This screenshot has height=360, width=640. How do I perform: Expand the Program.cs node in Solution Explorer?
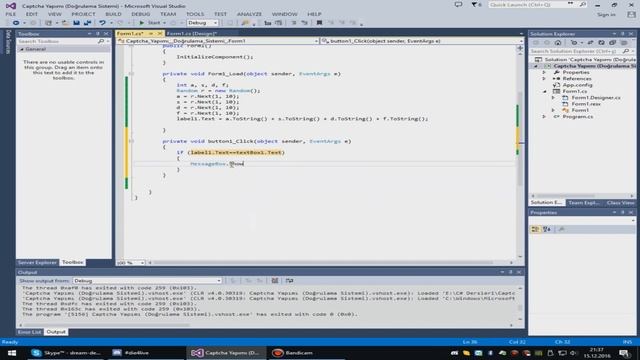544,117
